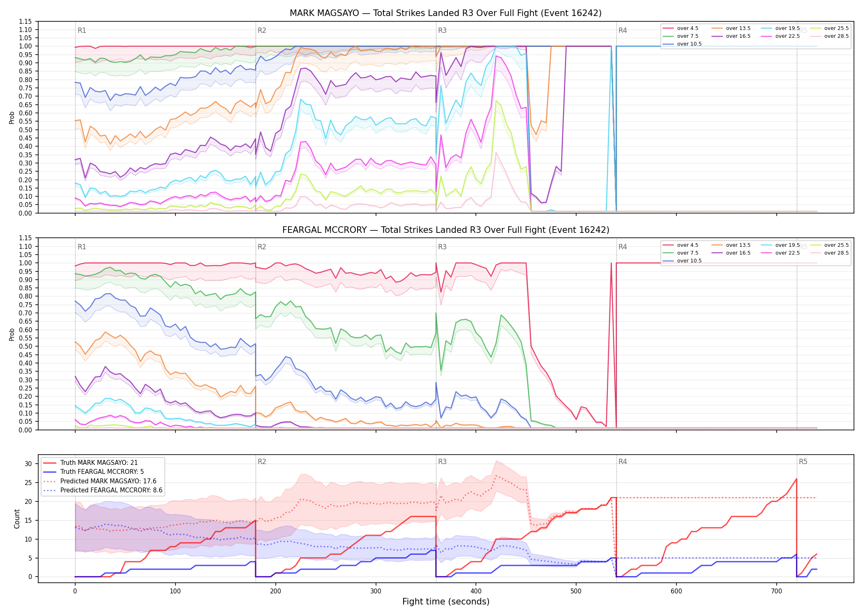Click x-axis tick label 0
Image resolution: width=863 pixels, height=616 pixels.
coord(75,591)
